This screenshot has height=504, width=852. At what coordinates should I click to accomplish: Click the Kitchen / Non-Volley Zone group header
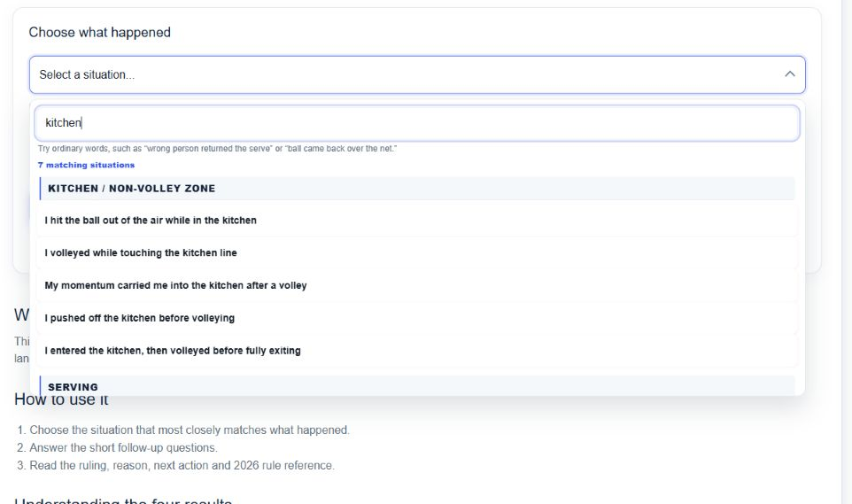[x=417, y=188]
